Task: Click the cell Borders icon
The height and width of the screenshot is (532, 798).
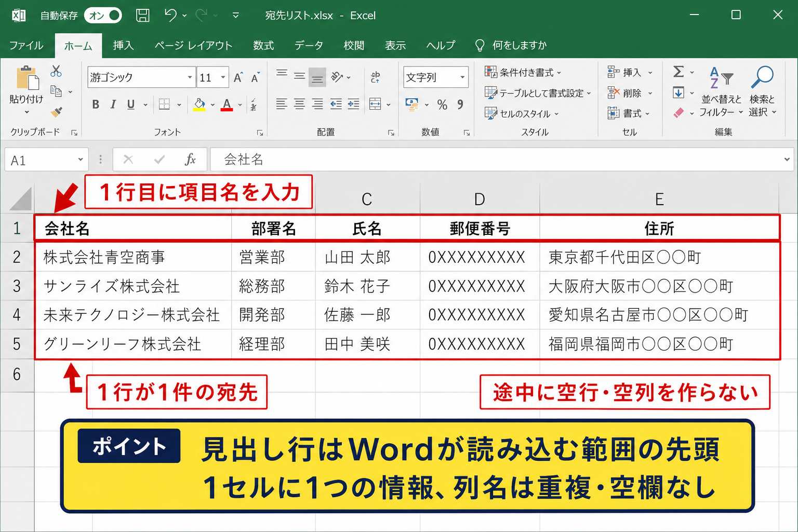Action: coord(164,104)
